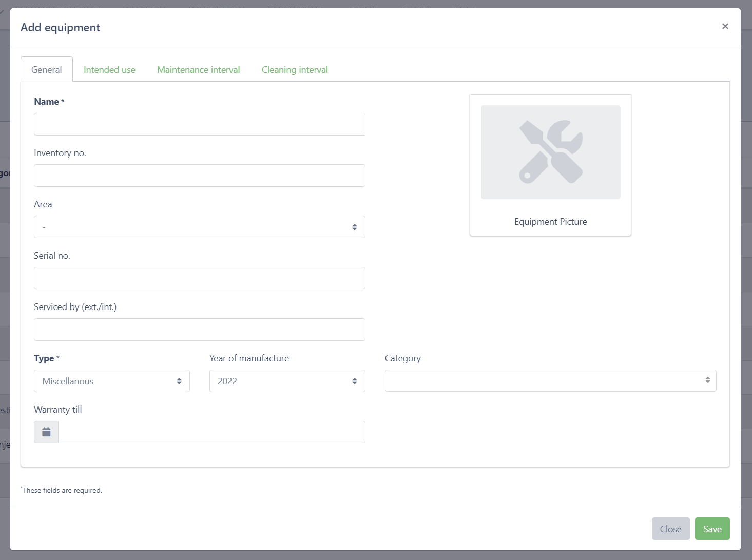This screenshot has height=560, width=752.
Task: Focus the Name input field
Action: coord(199,124)
